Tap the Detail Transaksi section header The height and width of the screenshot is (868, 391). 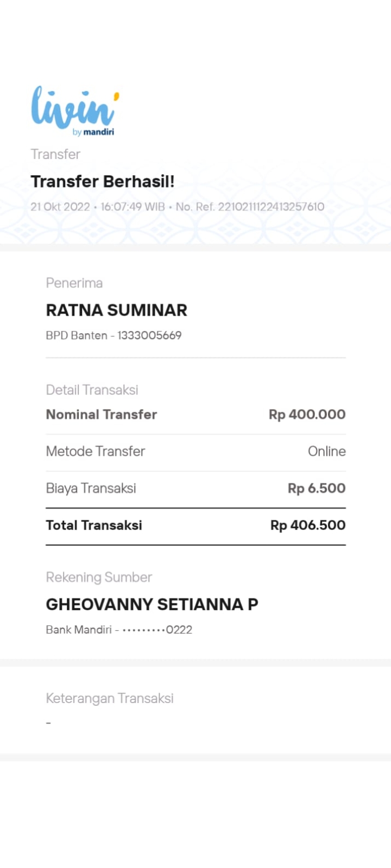(x=92, y=390)
